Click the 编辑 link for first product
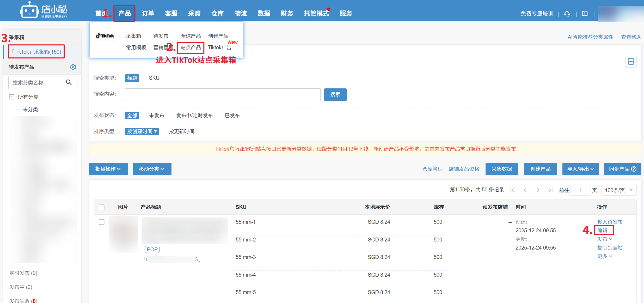Viewport: 644px width, 303px height. (x=602, y=230)
